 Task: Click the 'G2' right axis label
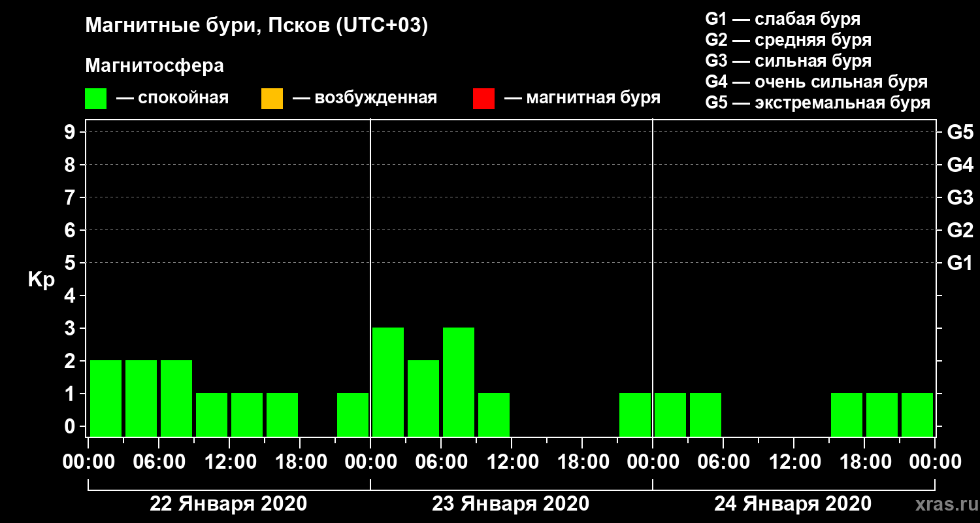point(960,230)
